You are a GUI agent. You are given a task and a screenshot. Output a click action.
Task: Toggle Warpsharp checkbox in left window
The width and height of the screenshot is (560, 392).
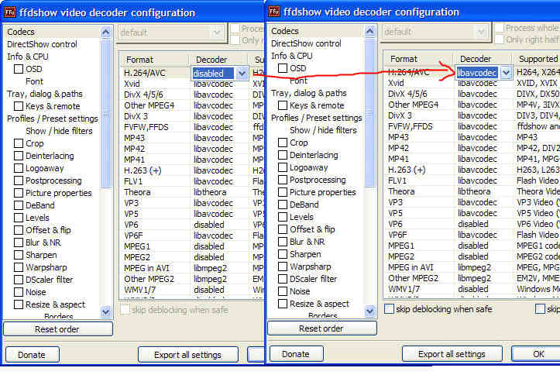point(19,267)
